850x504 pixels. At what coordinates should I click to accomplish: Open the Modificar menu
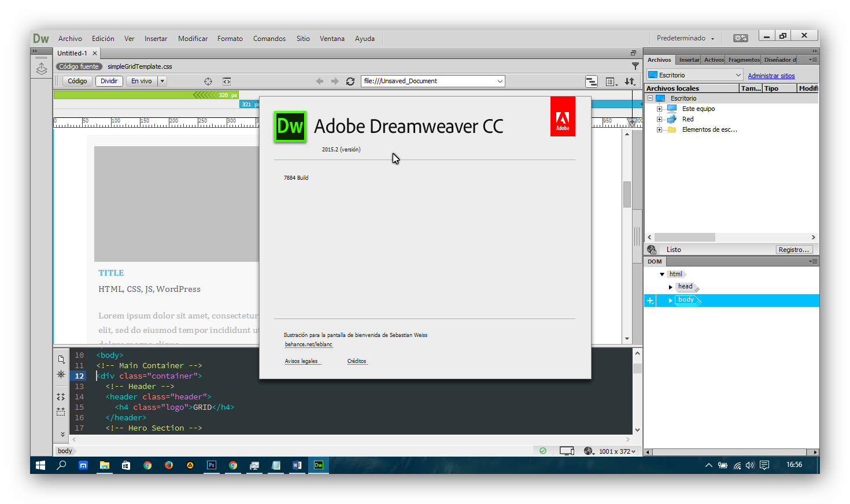pyautogui.click(x=193, y=39)
